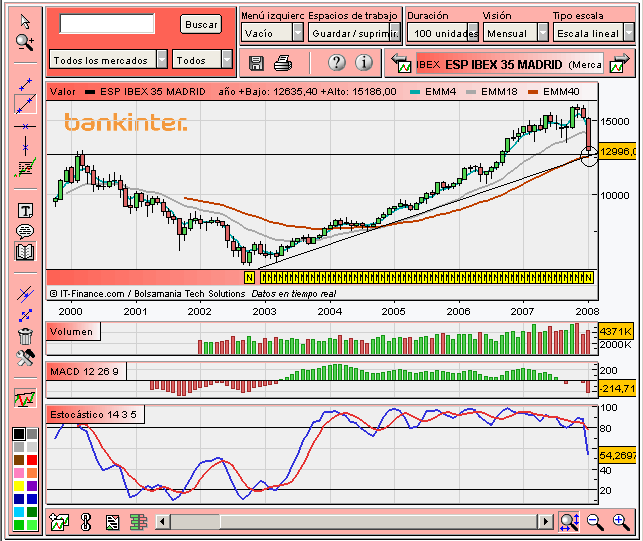The image size is (643, 541).
Task: Open the Todos dropdown
Action: click(x=202, y=60)
